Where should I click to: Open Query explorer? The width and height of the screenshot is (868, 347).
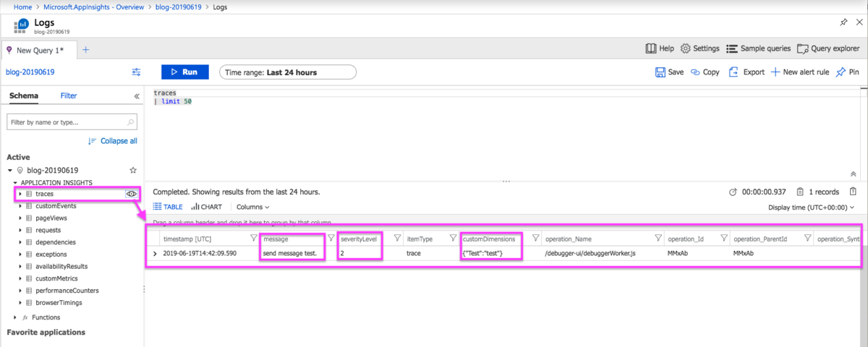827,48
